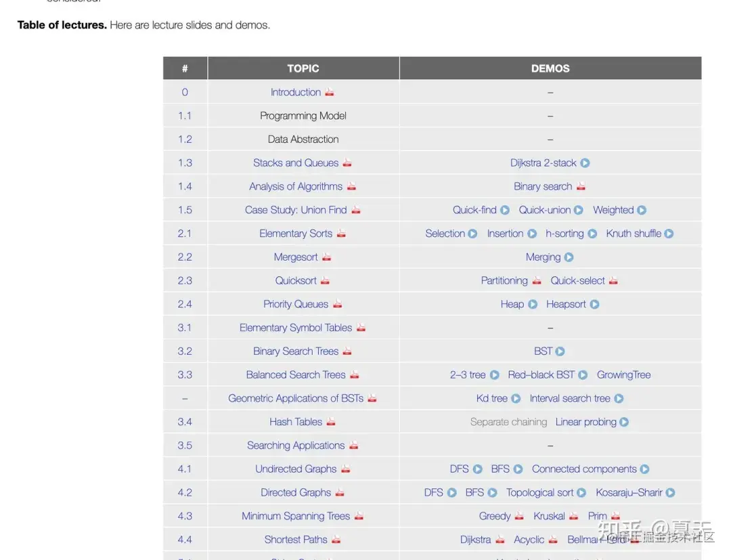Viewport: 731px width, 560px height.
Task: Click the play icon next to Selection
Action: click(x=472, y=233)
